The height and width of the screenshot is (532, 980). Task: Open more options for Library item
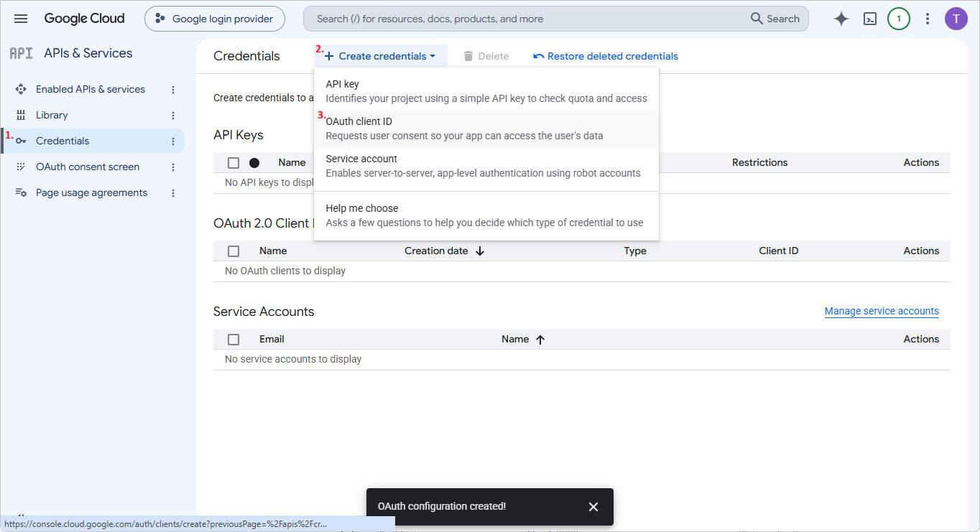tap(173, 116)
